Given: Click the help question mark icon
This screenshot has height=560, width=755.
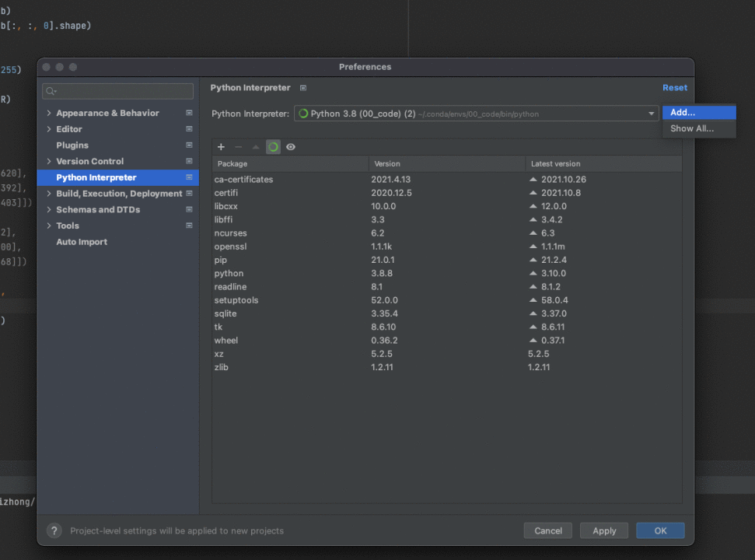Looking at the screenshot, I should (x=54, y=530).
